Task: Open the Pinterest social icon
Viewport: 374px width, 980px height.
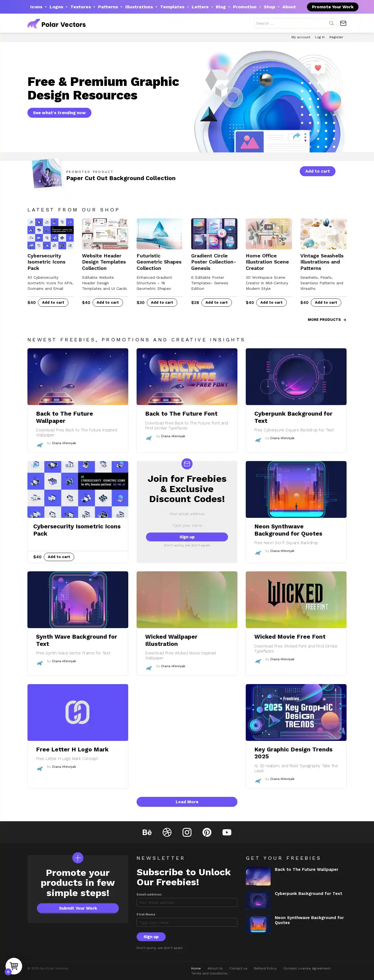Action: pyautogui.click(x=207, y=832)
